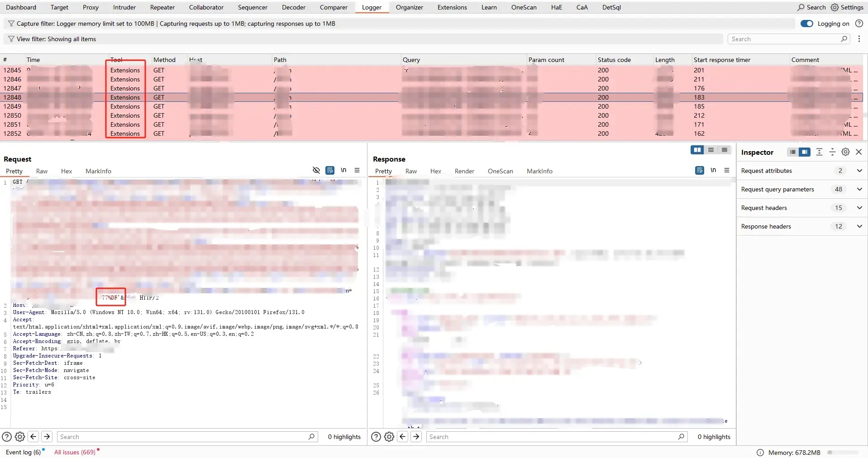
Task: Select log entry 12850 row
Action: point(432,115)
